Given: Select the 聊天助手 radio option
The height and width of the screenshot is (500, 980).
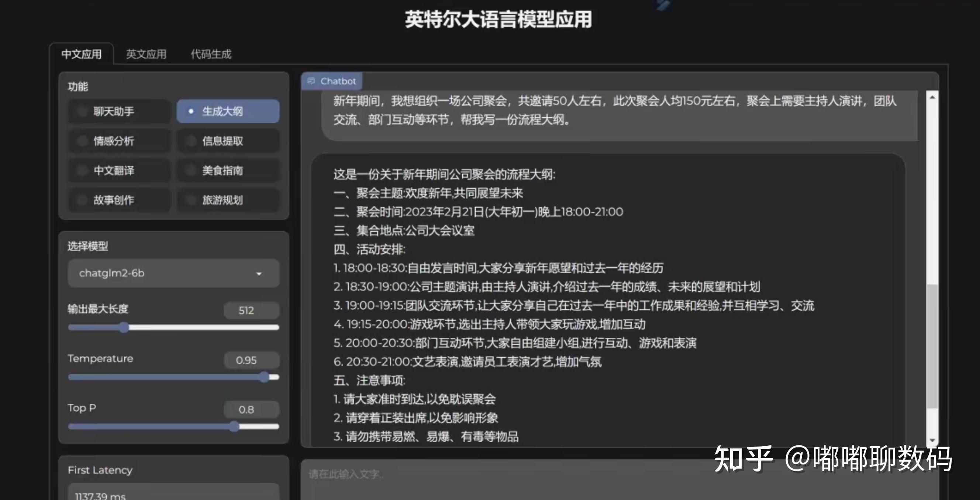Looking at the screenshot, I should pyautogui.click(x=119, y=111).
